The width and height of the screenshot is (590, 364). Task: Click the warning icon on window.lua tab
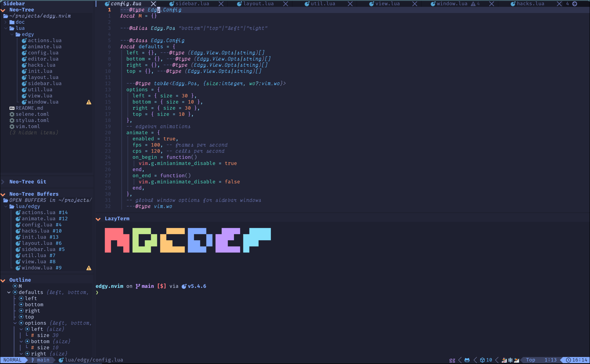pyautogui.click(x=473, y=4)
